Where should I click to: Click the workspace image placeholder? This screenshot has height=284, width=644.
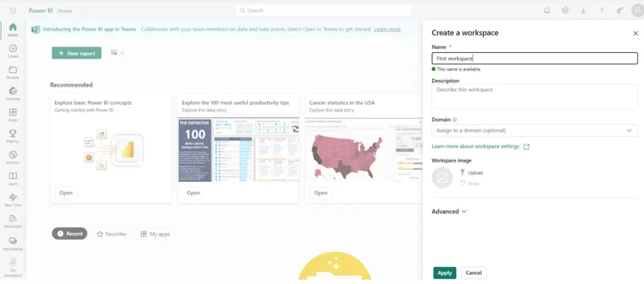pyautogui.click(x=442, y=178)
